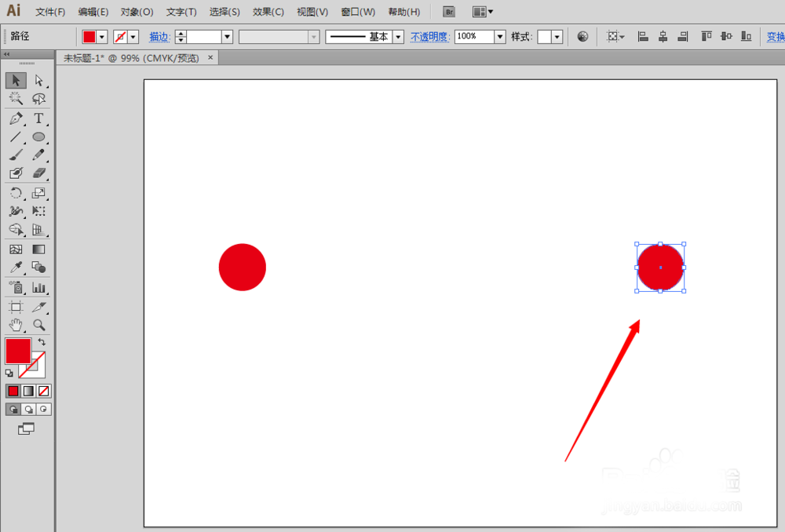Viewport: 785px width, 532px height.
Task: Select the Column Graph tool
Action: pos(38,287)
